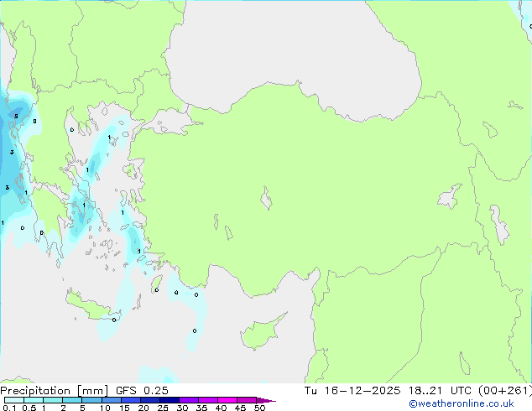Click the island of Cyprus on the map
The width and height of the screenshot is (532, 411).
(x=261, y=333)
